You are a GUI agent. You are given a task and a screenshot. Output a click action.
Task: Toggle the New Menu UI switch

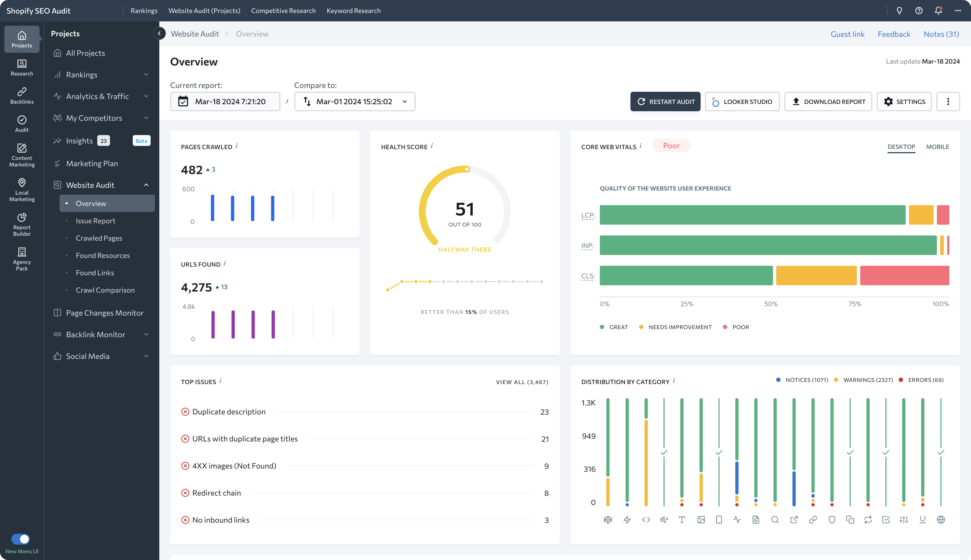pyautogui.click(x=20, y=539)
